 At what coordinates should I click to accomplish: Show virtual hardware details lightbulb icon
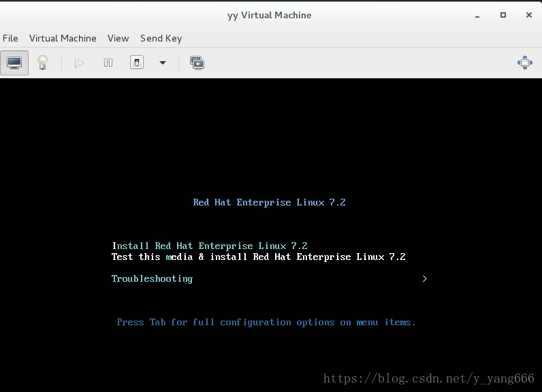click(42, 63)
